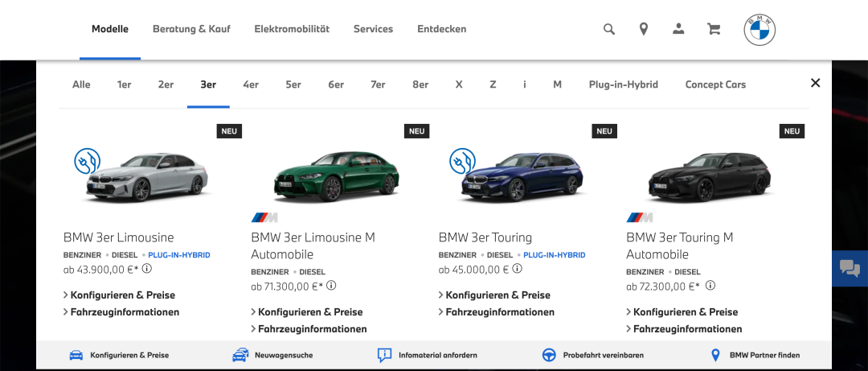This screenshot has width=868, height=371.
Task: Select the Concept Cars tab
Action: click(x=716, y=85)
